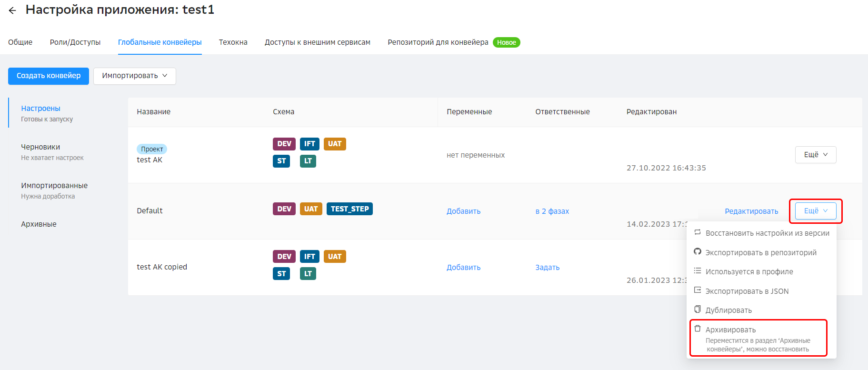Open the 'Репозиторий для конвейера' tab

click(438, 42)
